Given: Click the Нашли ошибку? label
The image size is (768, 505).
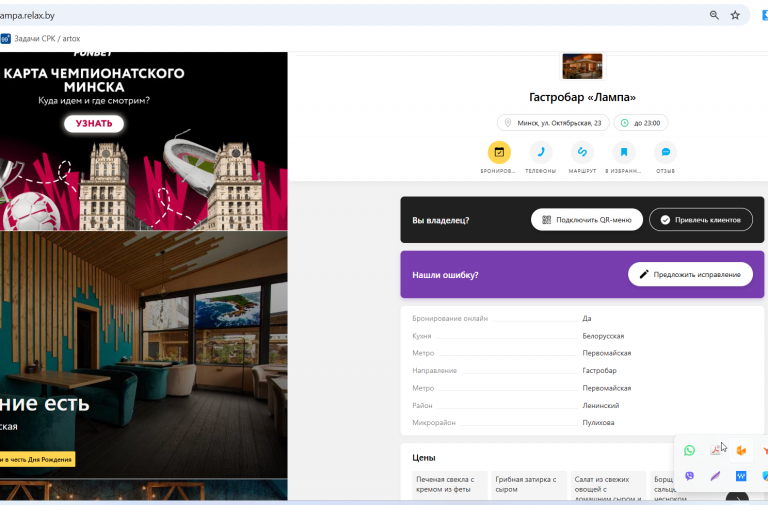Looking at the screenshot, I should click(x=445, y=275).
